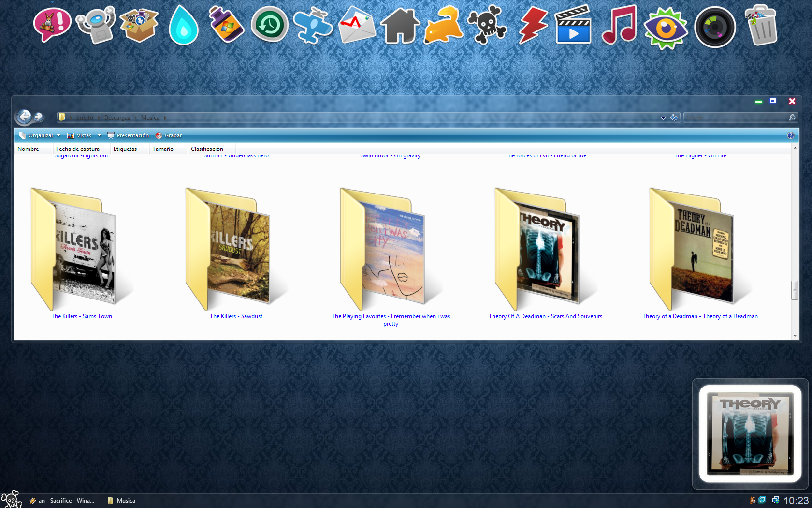Open the pink rabbit chat bubble dock icon
The image size is (812, 508).
coord(52,25)
